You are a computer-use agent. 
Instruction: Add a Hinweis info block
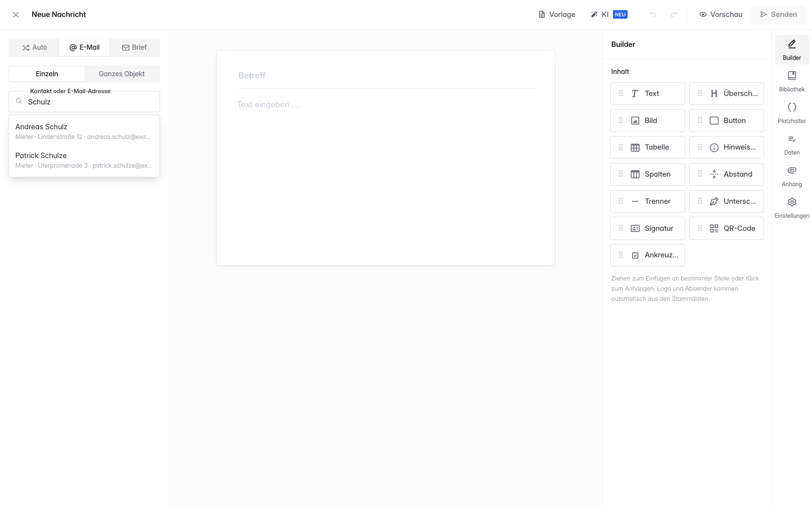point(726,147)
